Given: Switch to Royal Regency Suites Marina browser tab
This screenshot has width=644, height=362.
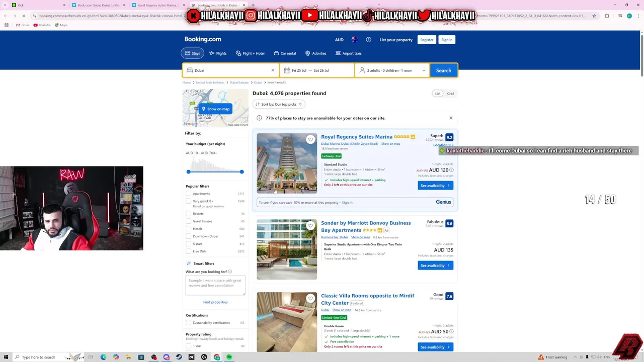Looking at the screenshot, I should pos(158,5).
